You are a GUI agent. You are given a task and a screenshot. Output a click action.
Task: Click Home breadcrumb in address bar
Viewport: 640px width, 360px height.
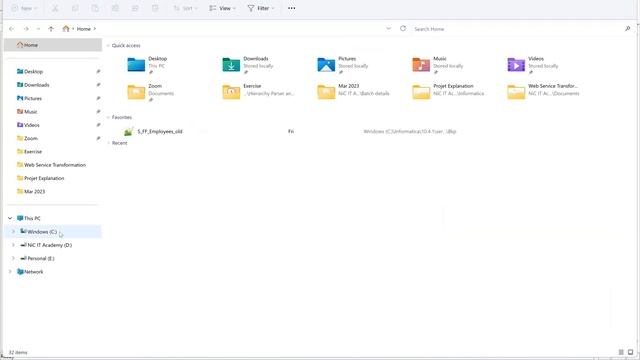[84, 29]
